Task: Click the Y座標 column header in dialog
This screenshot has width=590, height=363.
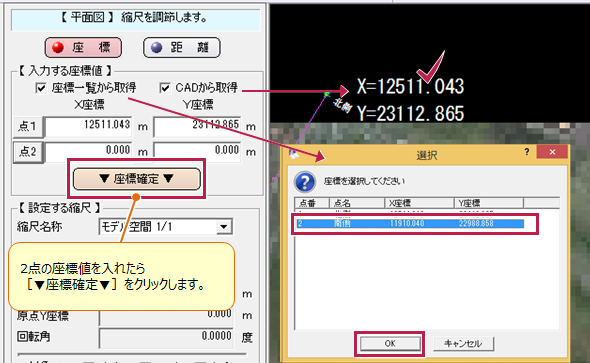Action: point(488,204)
